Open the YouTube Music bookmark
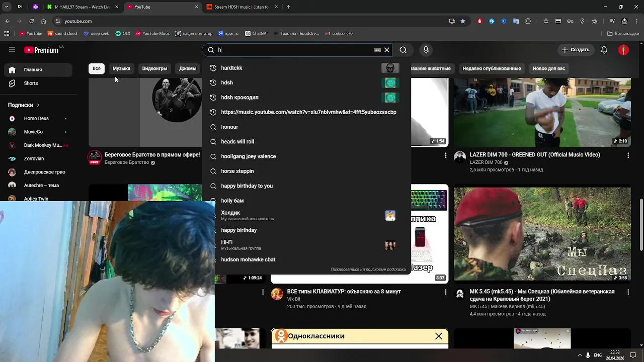 (152, 34)
